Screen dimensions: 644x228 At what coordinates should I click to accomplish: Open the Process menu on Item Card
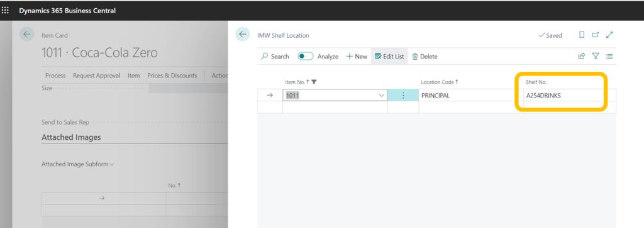[x=55, y=76]
